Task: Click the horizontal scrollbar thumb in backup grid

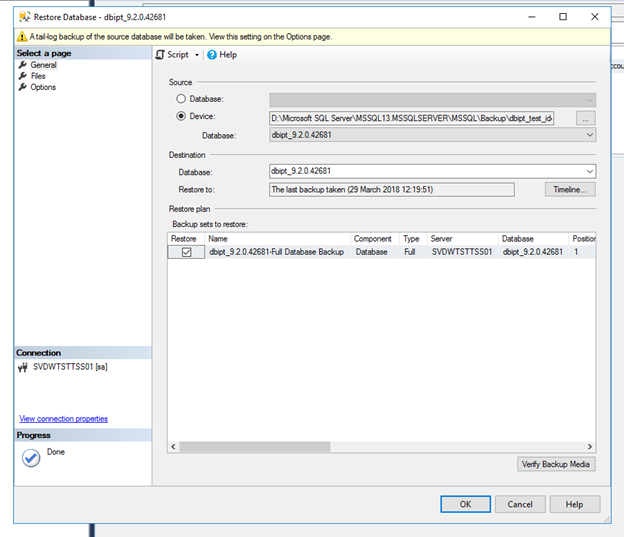Action: 255,447
